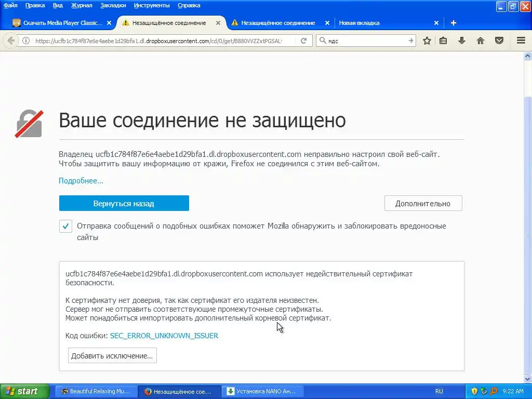Switch to Beautiful Relaxing Mu... taskbar window

click(x=96, y=391)
